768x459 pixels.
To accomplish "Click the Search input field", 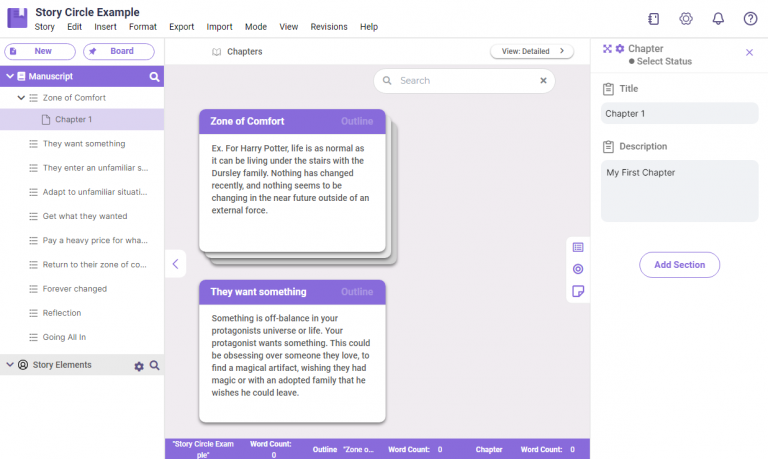I will [465, 81].
